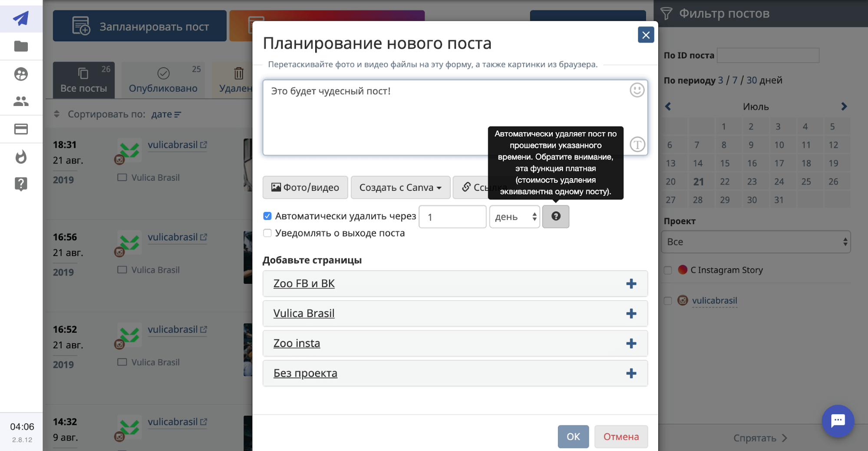Open the live chat bubble
This screenshot has width=868, height=451.
pyautogui.click(x=838, y=421)
